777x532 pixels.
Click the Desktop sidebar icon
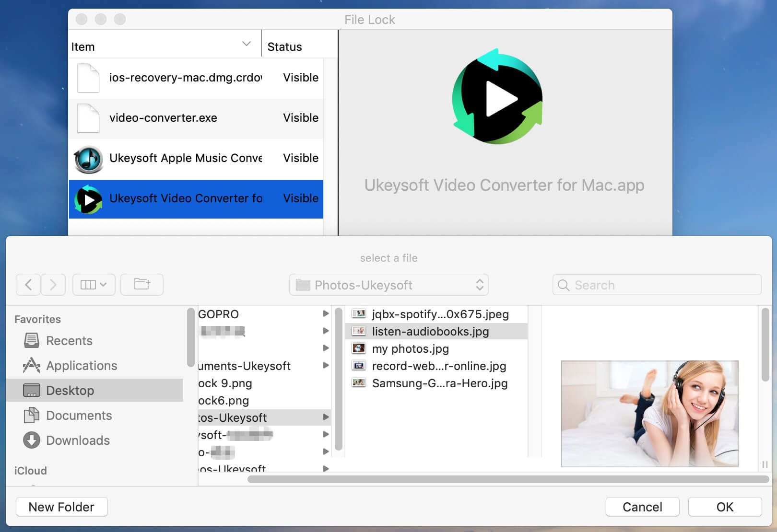tap(32, 391)
